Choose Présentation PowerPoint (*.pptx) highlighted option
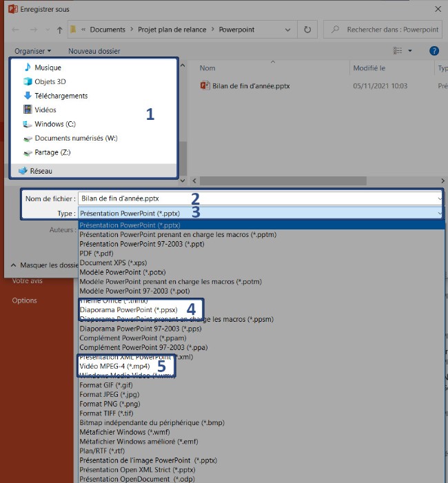The height and width of the screenshot is (483, 448). pyautogui.click(x=261, y=225)
